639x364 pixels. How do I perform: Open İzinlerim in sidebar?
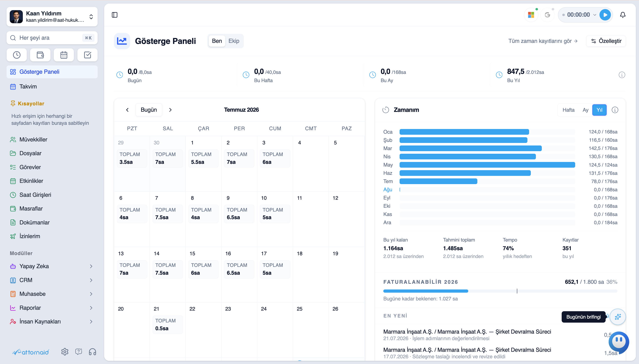(52, 236)
